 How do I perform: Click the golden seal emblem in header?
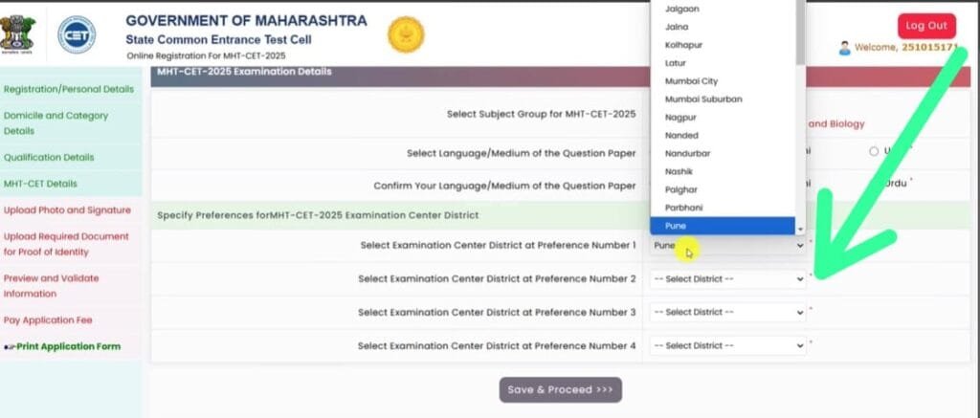pos(405,35)
